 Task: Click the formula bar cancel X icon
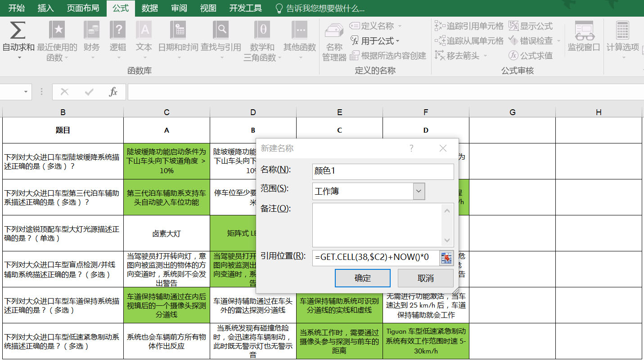64,92
